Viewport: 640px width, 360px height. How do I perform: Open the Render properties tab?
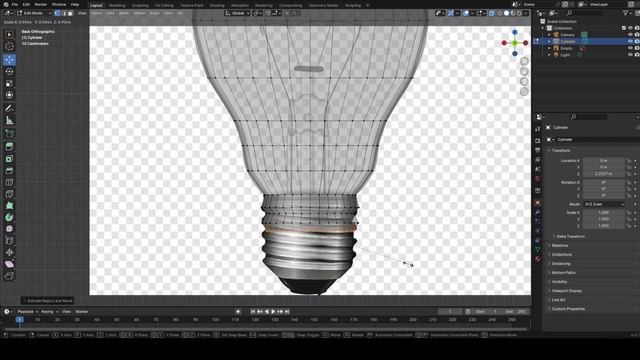(x=538, y=141)
